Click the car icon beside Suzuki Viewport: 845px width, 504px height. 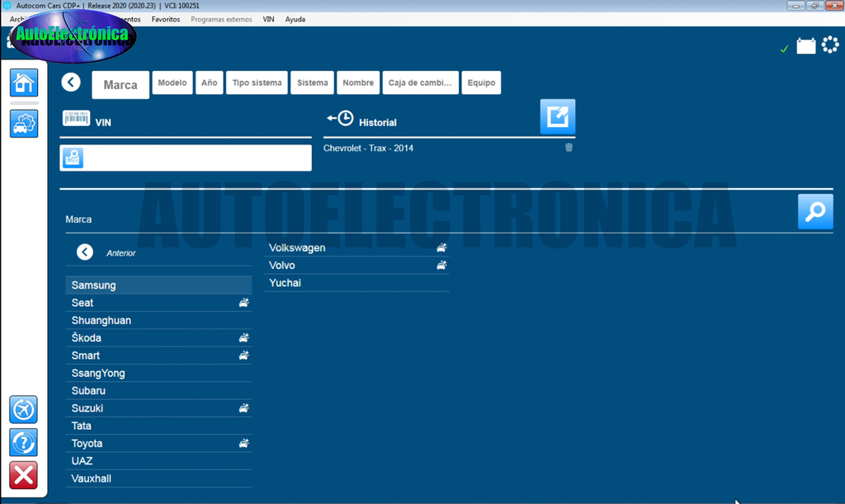244,408
